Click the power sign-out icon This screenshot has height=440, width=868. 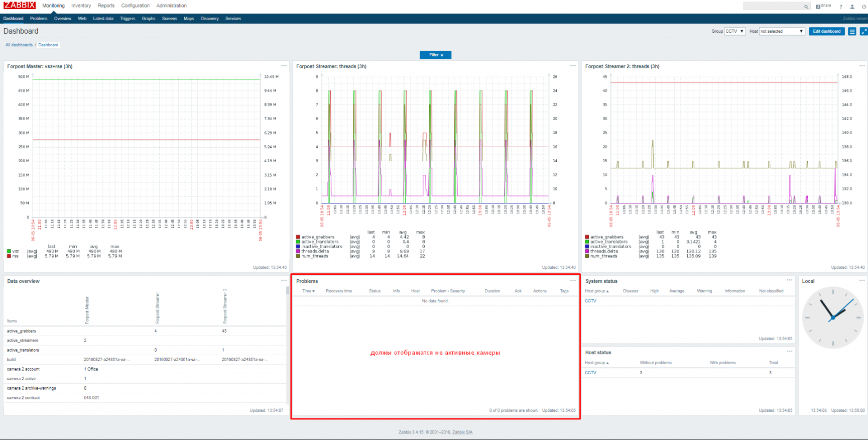[x=863, y=7]
